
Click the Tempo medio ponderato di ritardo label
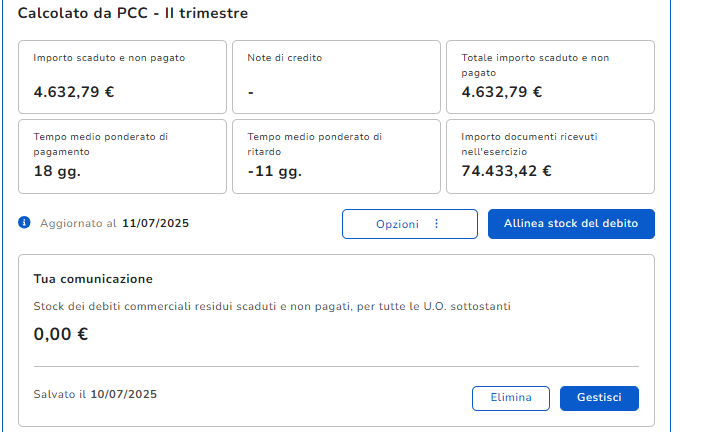(314, 144)
